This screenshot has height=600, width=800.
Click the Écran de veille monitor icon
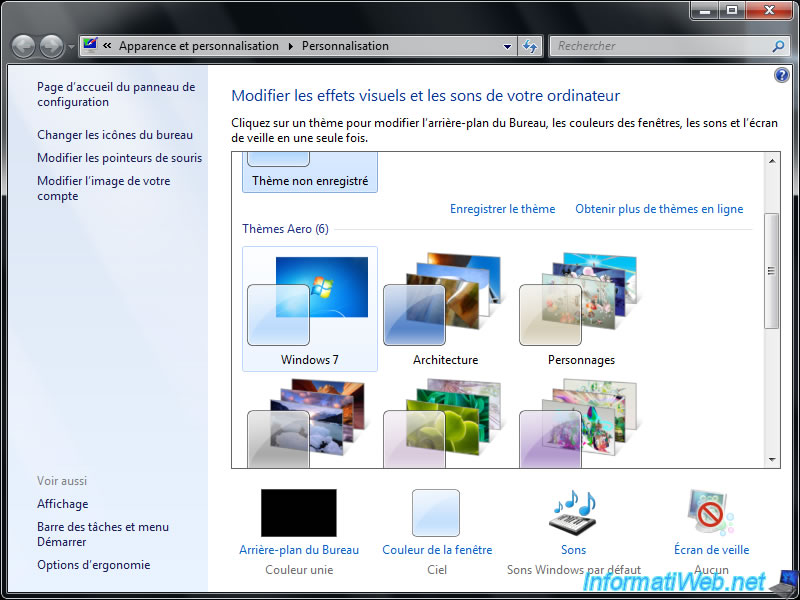pyautogui.click(x=711, y=513)
